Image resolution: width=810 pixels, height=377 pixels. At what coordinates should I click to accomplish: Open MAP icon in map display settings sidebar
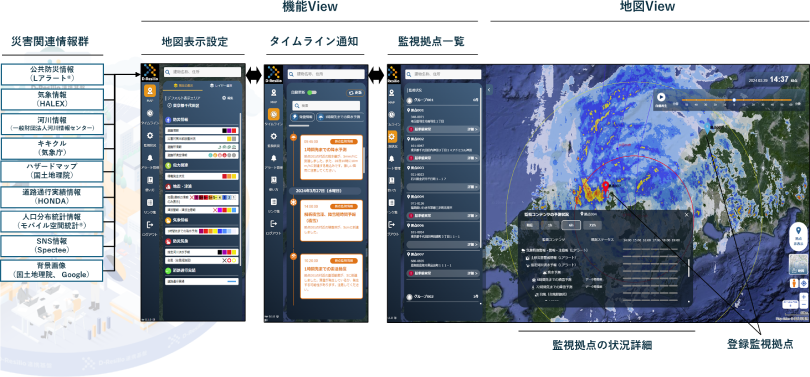(150, 91)
